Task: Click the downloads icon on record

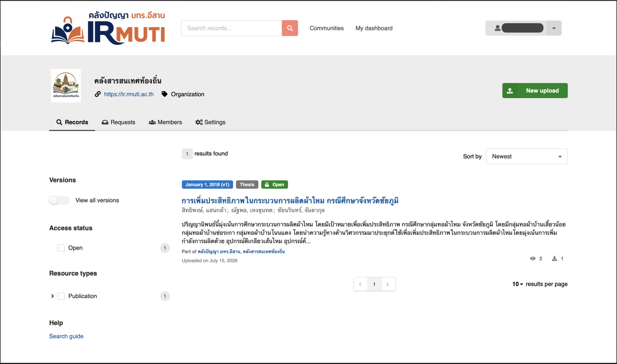Action: point(554,258)
